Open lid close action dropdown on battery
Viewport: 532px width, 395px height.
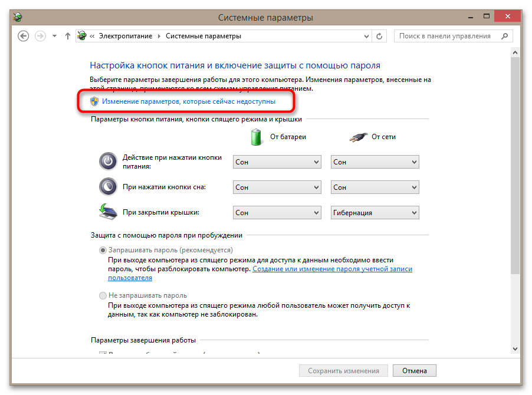point(277,213)
